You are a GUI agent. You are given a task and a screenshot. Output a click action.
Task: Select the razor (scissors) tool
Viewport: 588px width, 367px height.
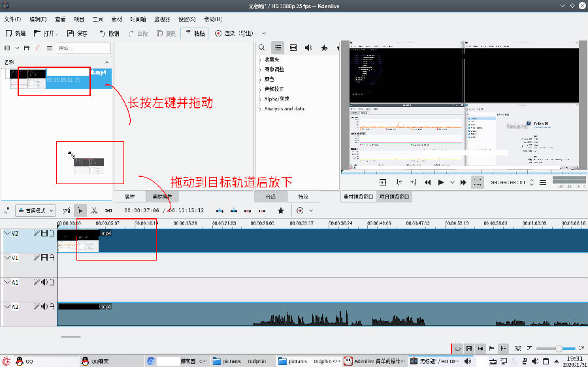click(94, 210)
